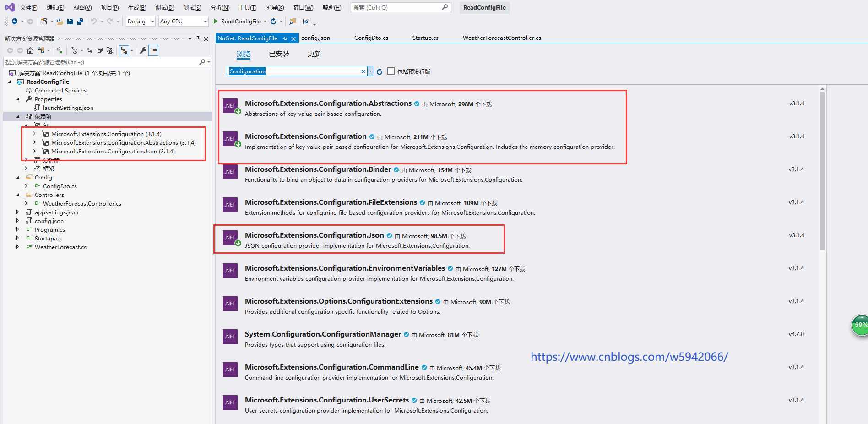
Task: Click the find in files icon in toolbar
Action: pos(293,21)
